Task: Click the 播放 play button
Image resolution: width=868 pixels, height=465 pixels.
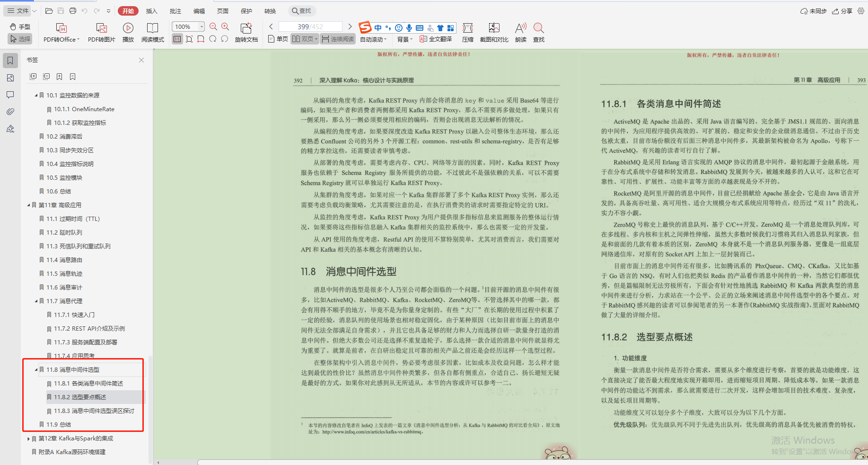Action: point(128,33)
